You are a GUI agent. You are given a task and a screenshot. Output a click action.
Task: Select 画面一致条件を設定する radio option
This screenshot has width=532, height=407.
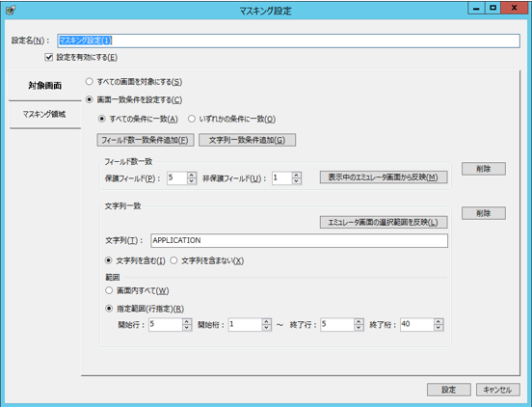[x=90, y=99]
